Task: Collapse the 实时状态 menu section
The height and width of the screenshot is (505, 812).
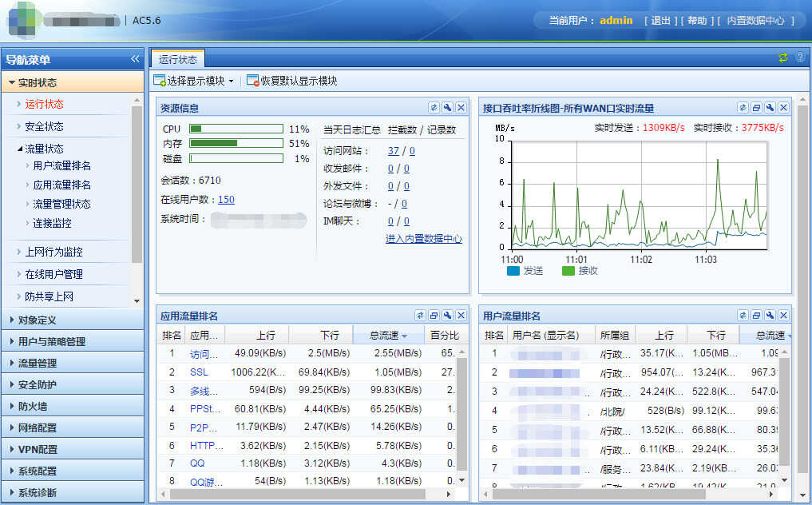Action: (73, 82)
